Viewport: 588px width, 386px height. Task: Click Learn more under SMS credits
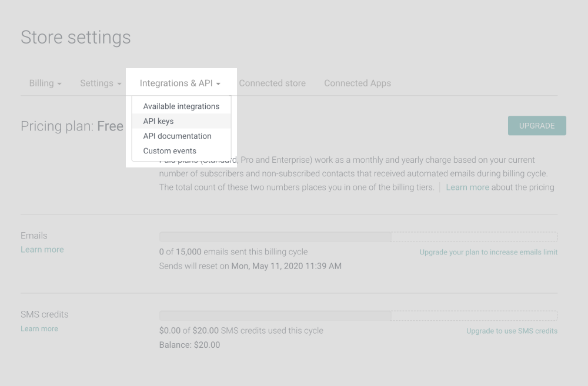point(39,329)
